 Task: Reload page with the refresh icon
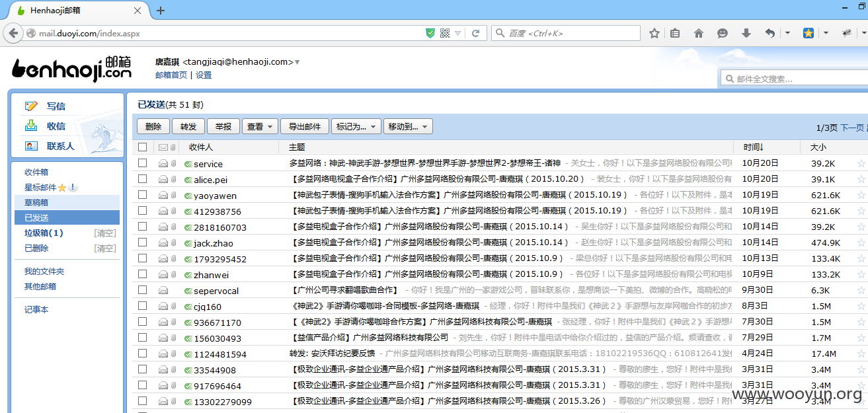click(475, 33)
